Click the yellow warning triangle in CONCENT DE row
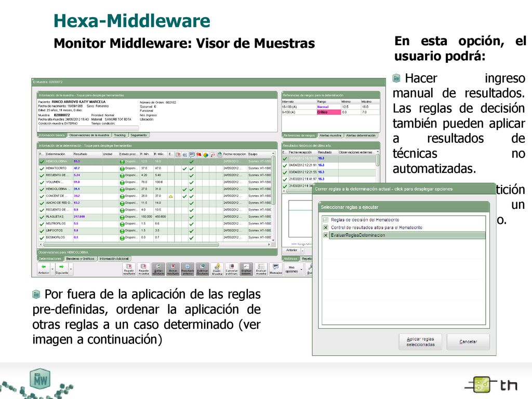 (x=170, y=196)
